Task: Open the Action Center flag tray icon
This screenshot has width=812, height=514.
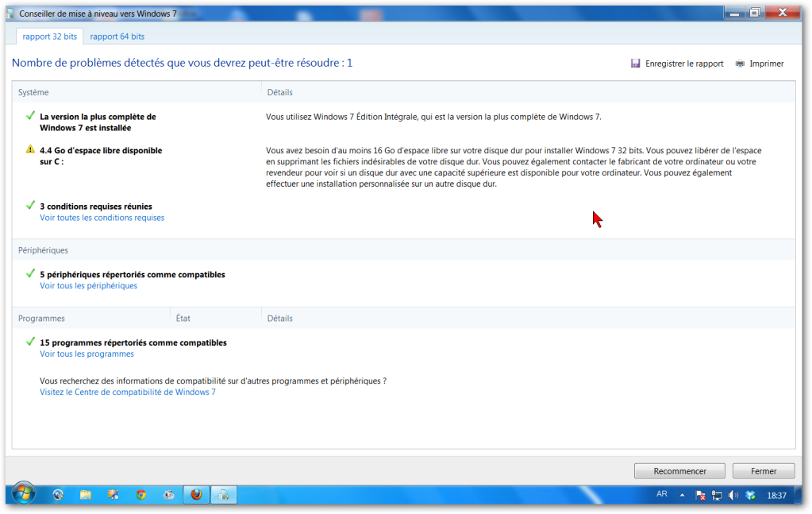Action: 700,496
